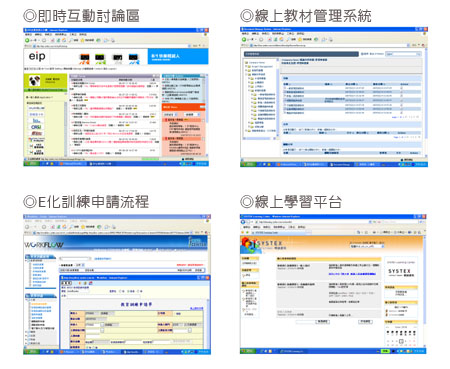The height and width of the screenshot is (369, 450).
Task: Click the green monitor icon in eip banner
Action: (100, 59)
